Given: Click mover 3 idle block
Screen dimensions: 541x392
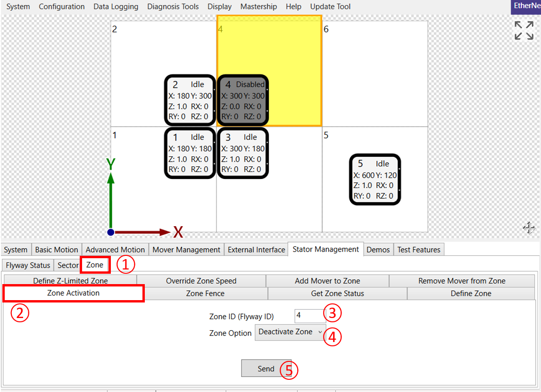Looking at the screenshot, I should coord(242,153).
